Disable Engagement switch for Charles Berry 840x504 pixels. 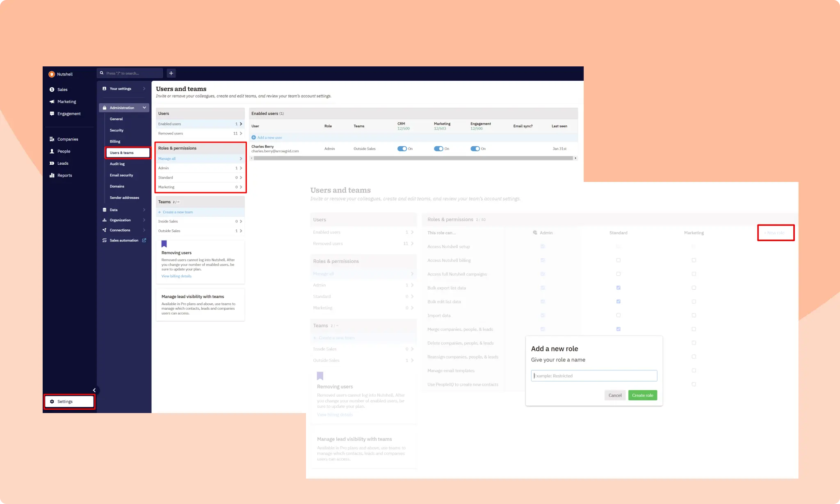tap(475, 149)
